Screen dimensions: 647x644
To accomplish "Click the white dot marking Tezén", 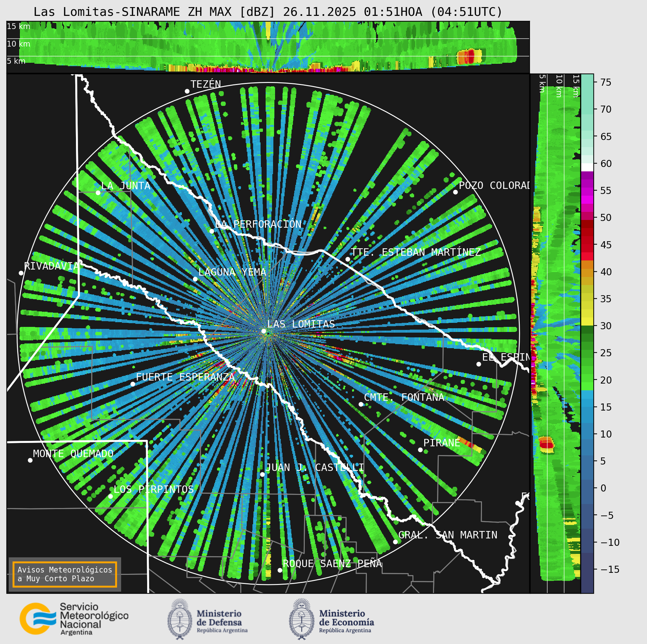I will (x=187, y=91).
